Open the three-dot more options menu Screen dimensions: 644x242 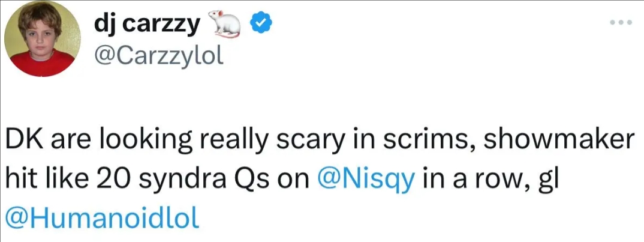click(621, 23)
